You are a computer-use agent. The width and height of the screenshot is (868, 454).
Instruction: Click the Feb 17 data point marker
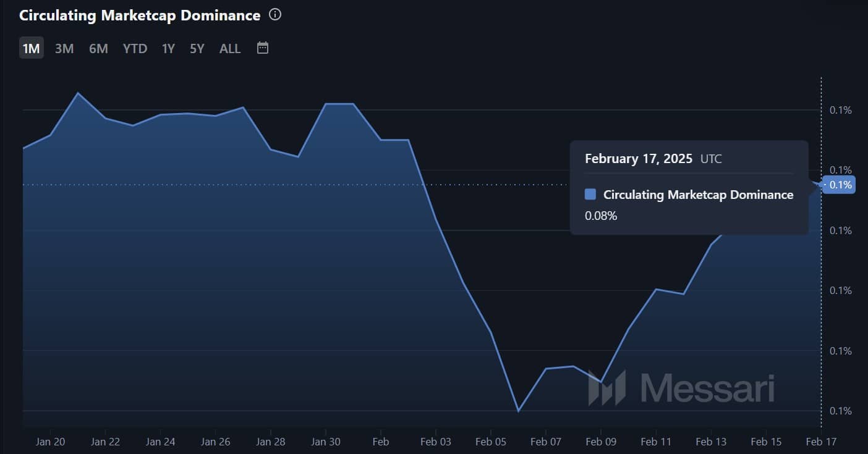(821, 185)
